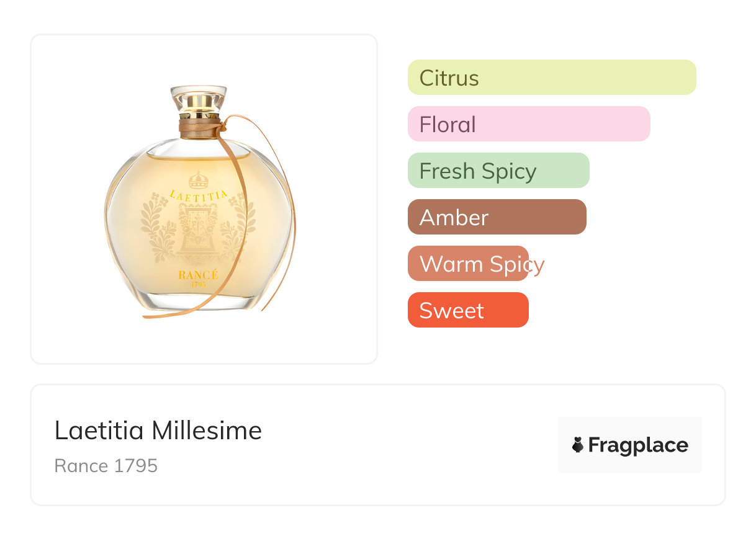Choose the brown Amber accord bar
This screenshot has height=536, width=756.
click(x=497, y=217)
